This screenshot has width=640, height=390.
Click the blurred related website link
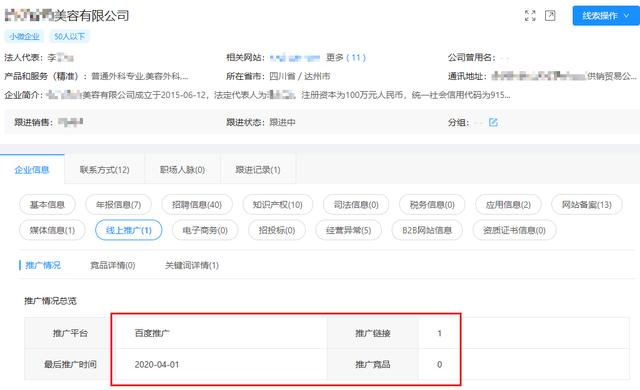[x=295, y=58]
